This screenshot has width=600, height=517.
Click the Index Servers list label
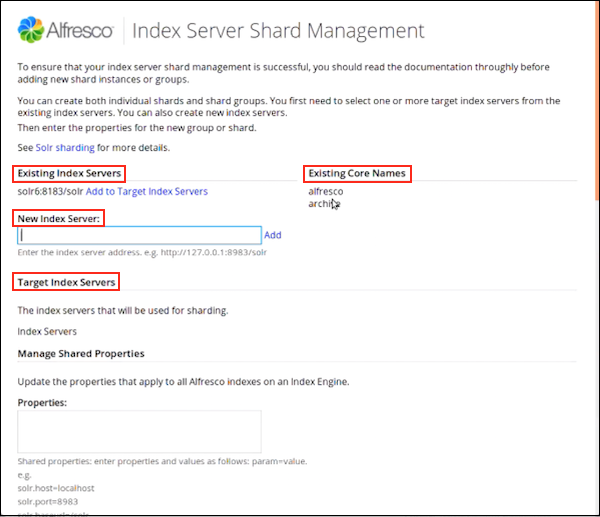[x=47, y=331]
